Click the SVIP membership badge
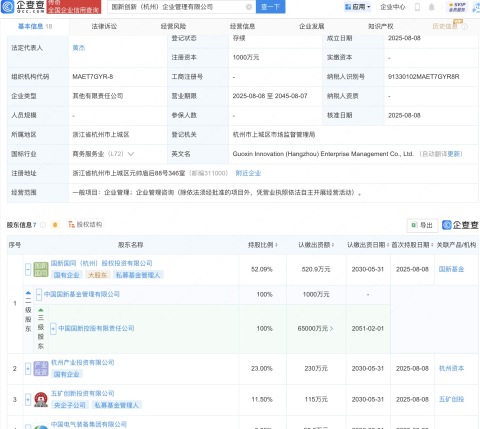The width and height of the screenshot is (480, 429). (x=457, y=7)
